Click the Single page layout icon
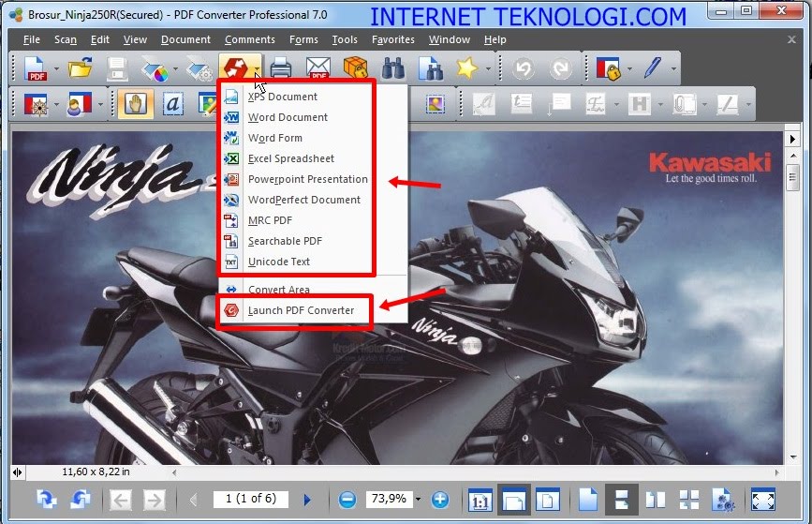The image size is (812, 524). coord(588,501)
